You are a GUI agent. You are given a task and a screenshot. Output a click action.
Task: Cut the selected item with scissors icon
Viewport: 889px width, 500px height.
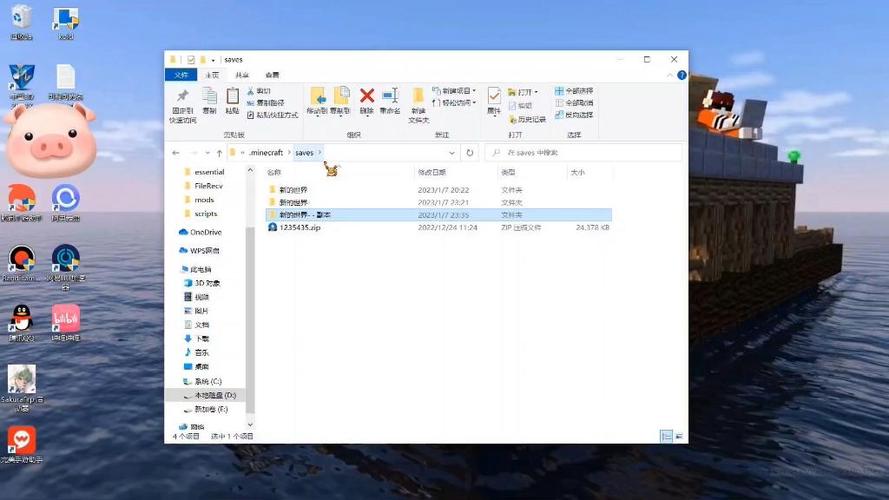[259, 91]
